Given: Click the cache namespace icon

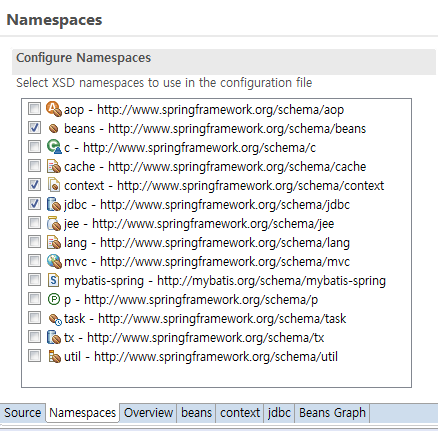Looking at the screenshot, I should 54,166.
